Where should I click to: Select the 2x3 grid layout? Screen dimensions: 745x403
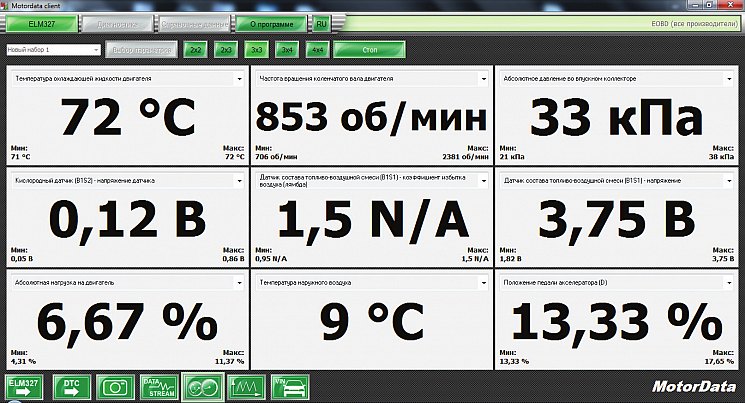click(226, 49)
